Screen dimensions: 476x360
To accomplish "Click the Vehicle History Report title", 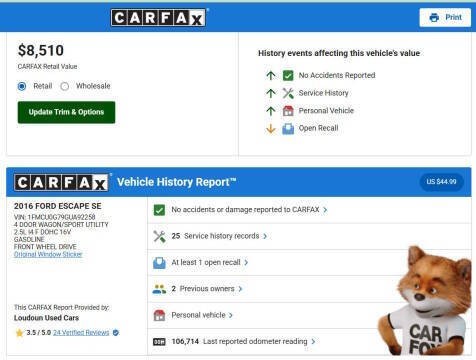I will point(177,182).
